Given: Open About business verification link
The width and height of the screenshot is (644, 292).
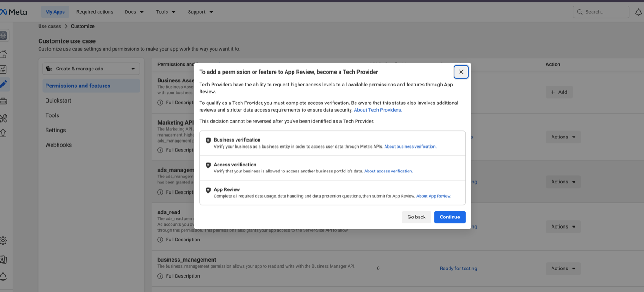Looking at the screenshot, I should (410, 147).
